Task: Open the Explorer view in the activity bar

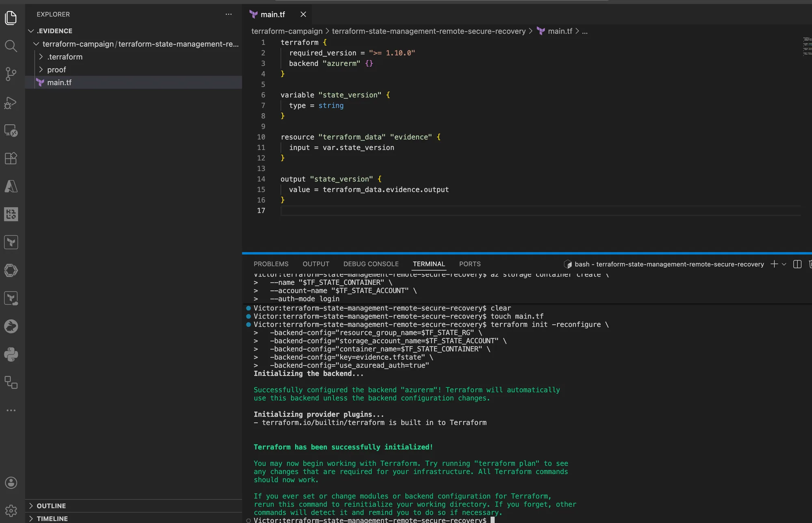Action: tap(11, 18)
